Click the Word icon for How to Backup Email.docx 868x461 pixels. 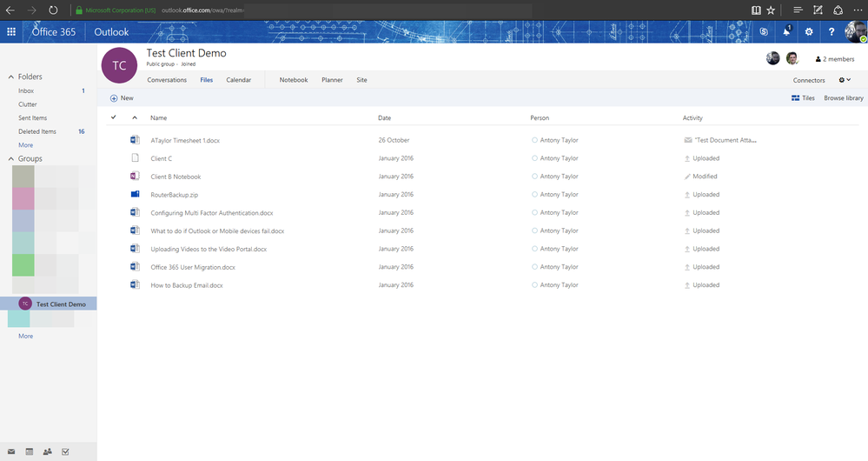coord(135,284)
